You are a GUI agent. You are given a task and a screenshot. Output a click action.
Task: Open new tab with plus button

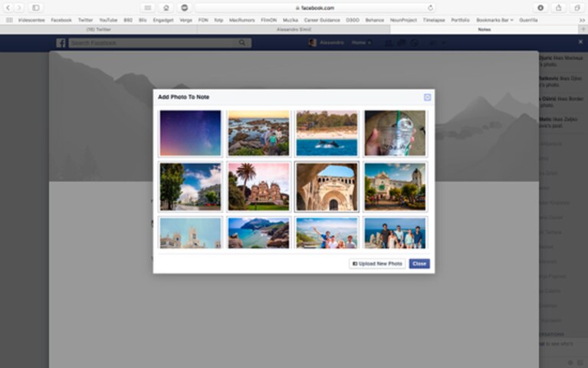click(583, 29)
